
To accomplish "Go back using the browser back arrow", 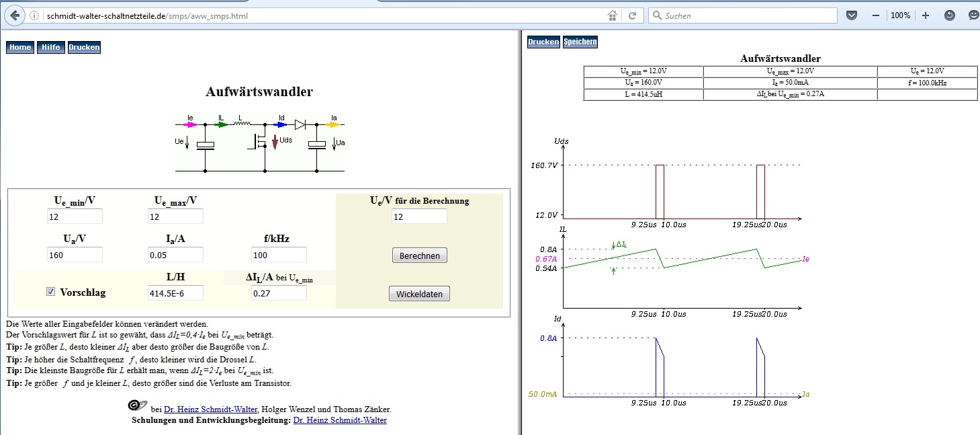I will coord(14,15).
